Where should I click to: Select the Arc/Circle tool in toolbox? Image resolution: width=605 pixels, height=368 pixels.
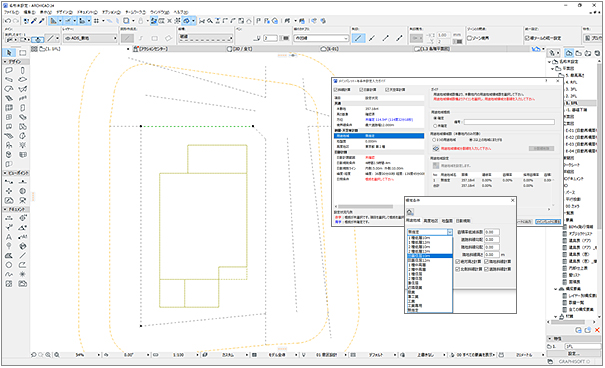[x=9, y=265]
